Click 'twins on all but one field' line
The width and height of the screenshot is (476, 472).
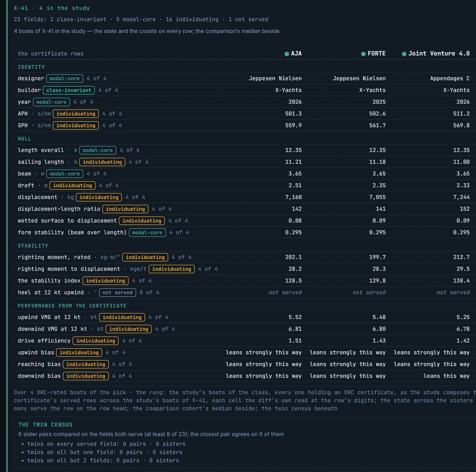(x=105, y=452)
